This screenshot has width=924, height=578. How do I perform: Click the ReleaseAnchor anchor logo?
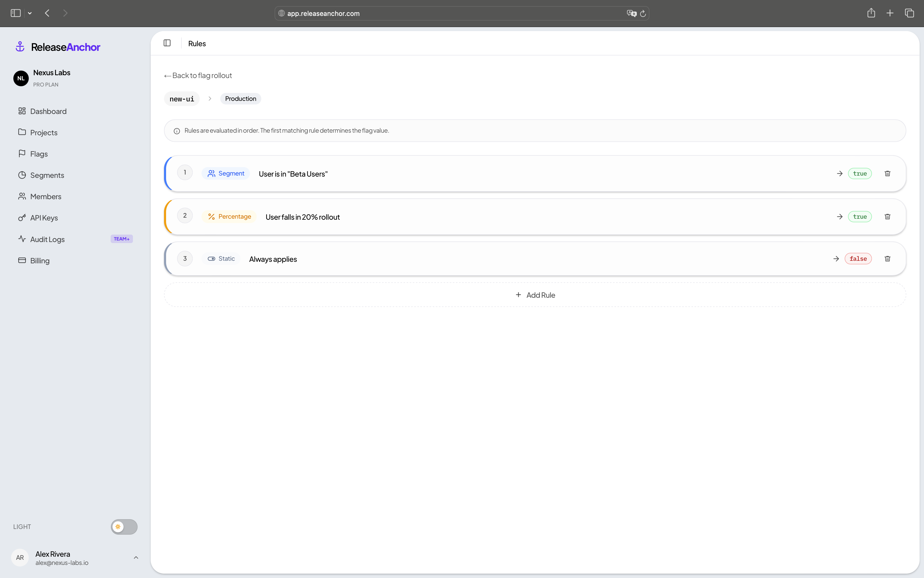[20, 47]
